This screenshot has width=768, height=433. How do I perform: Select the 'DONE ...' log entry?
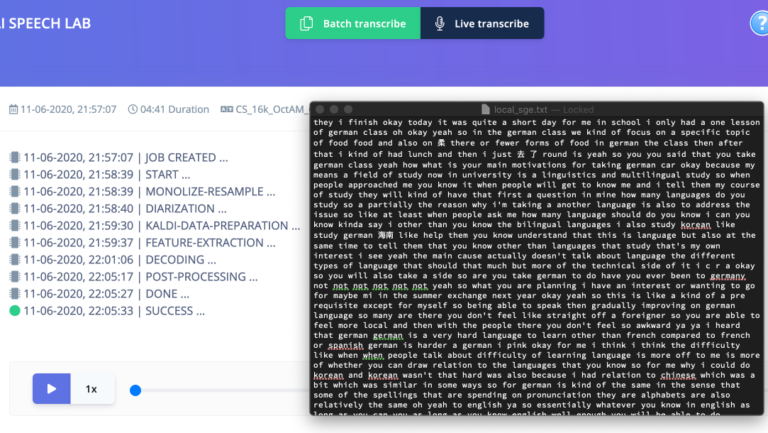click(x=106, y=294)
